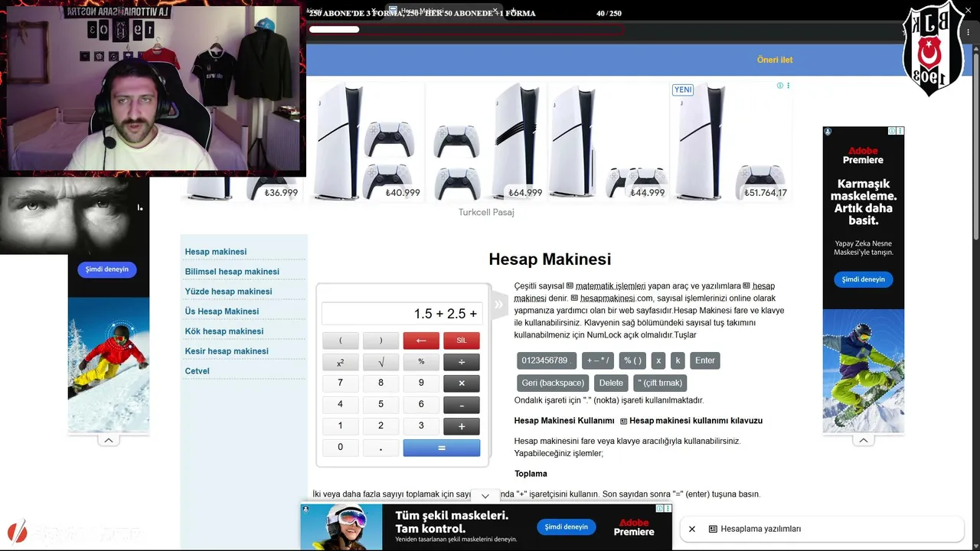Open the PlayStation ad priced ₺36.999

(241, 188)
